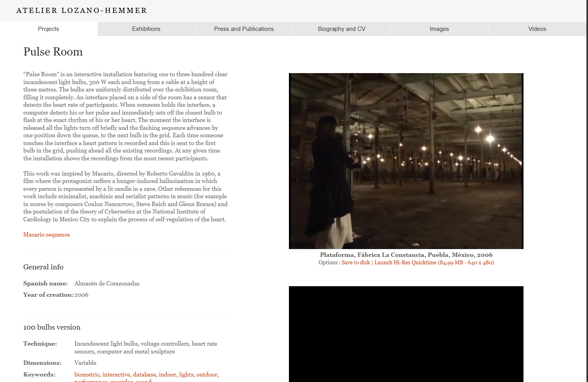Viewport: 588px width, 382px height.
Task: Go to the Atelier Lozano-Hemmer home page
Action: pyautogui.click(x=81, y=10)
